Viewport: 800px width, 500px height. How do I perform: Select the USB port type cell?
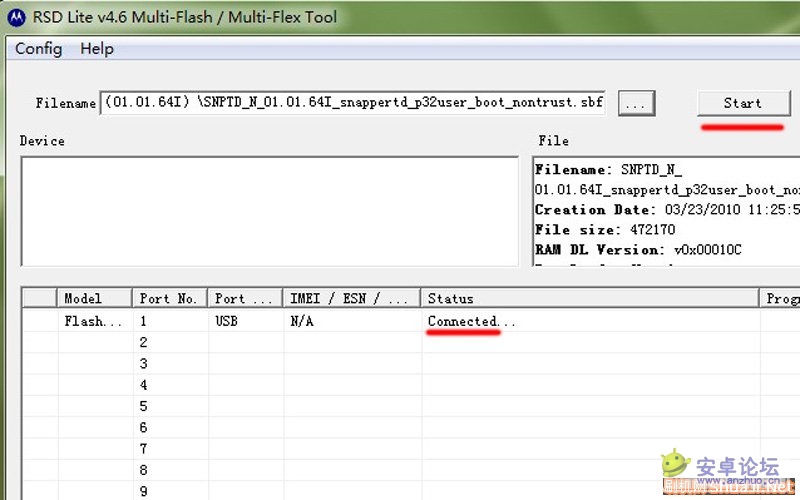point(227,321)
